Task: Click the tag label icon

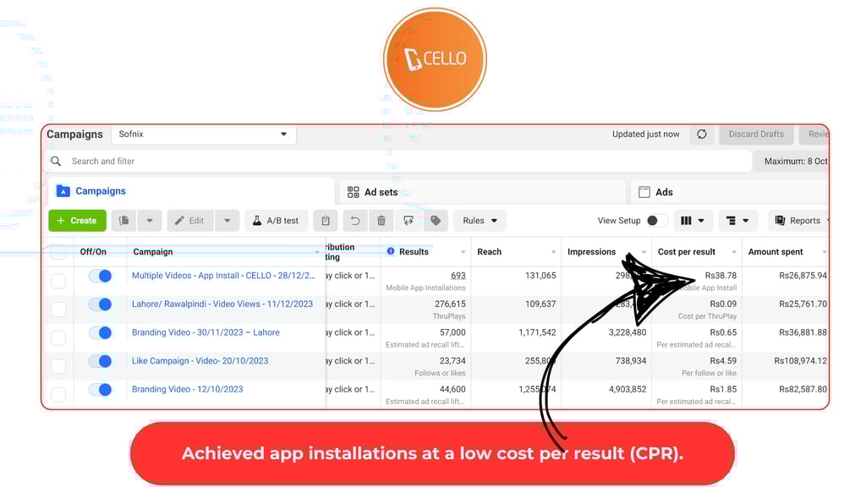Action: 436,220
